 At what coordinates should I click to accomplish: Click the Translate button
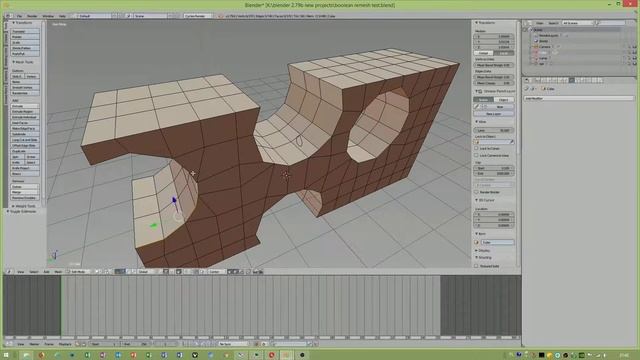coord(25,31)
